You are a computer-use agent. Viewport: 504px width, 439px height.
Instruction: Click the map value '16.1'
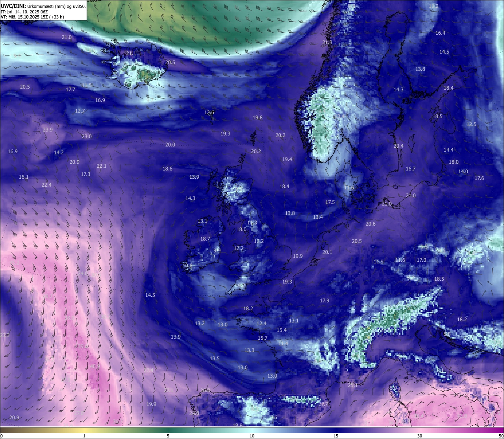24,177
